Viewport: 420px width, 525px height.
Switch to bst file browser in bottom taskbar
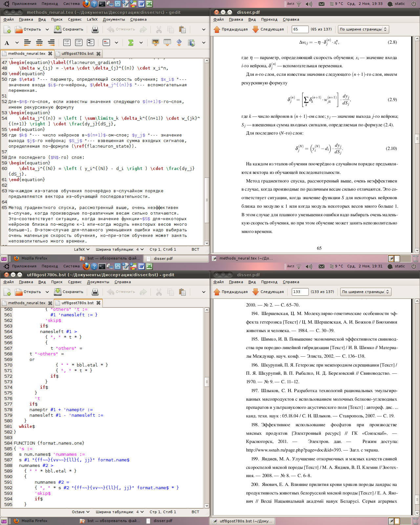point(110,521)
